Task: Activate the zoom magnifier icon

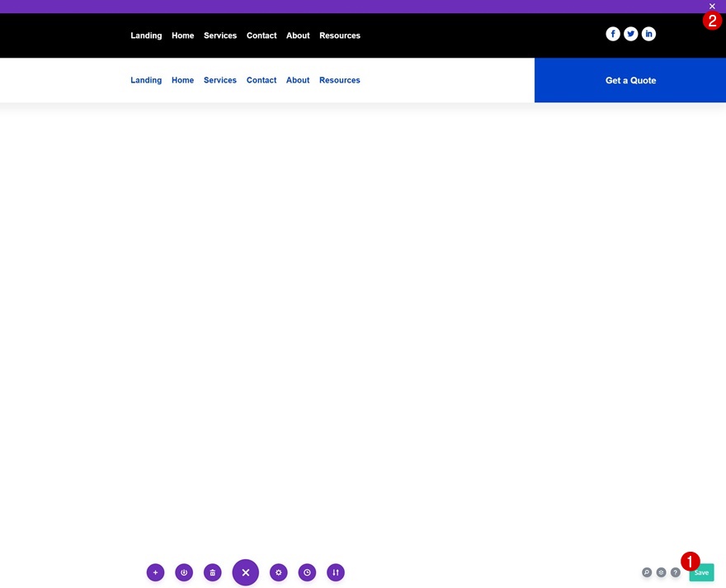Action: [x=646, y=572]
